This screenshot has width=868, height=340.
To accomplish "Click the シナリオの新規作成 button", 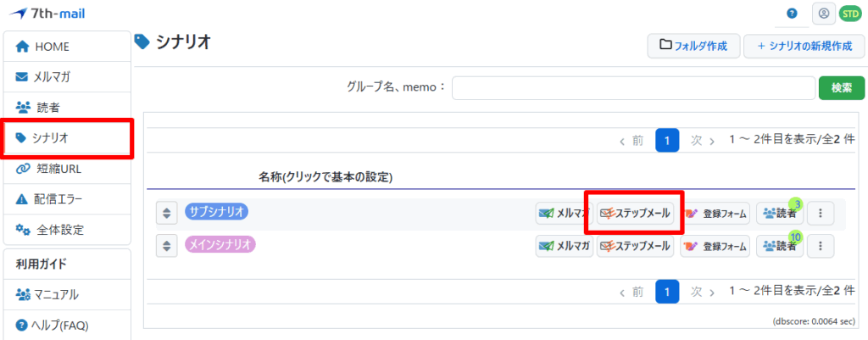I will pos(804,46).
